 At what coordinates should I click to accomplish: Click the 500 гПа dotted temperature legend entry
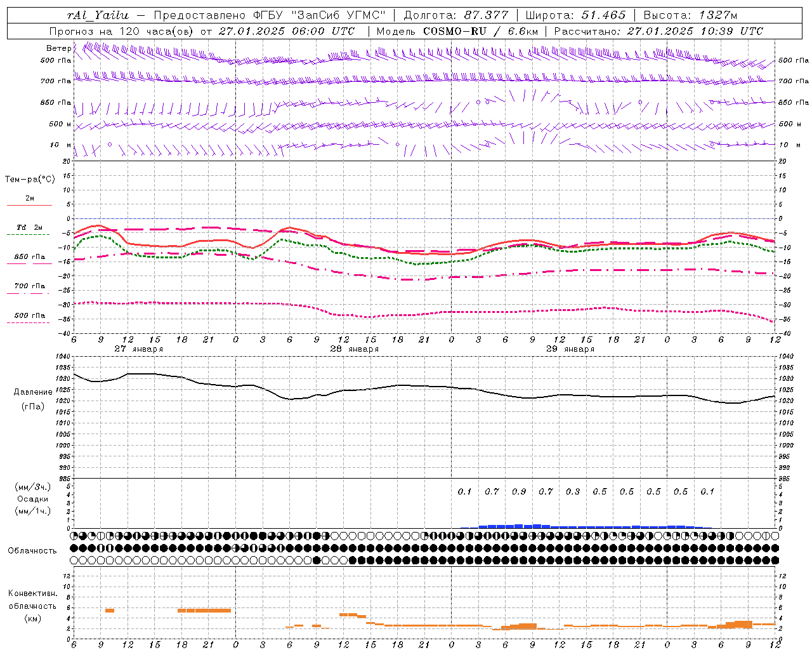29,315
